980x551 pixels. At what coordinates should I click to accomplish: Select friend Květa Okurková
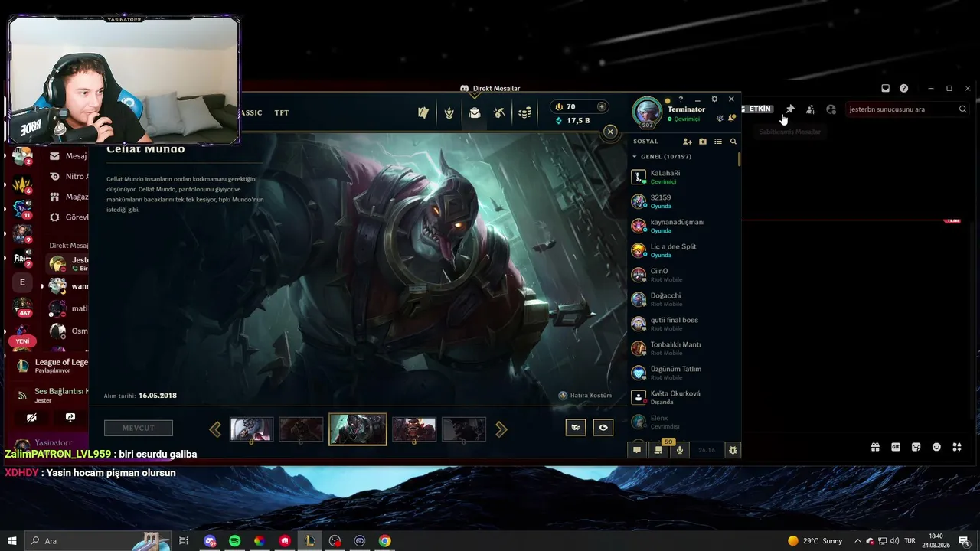coord(683,397)
